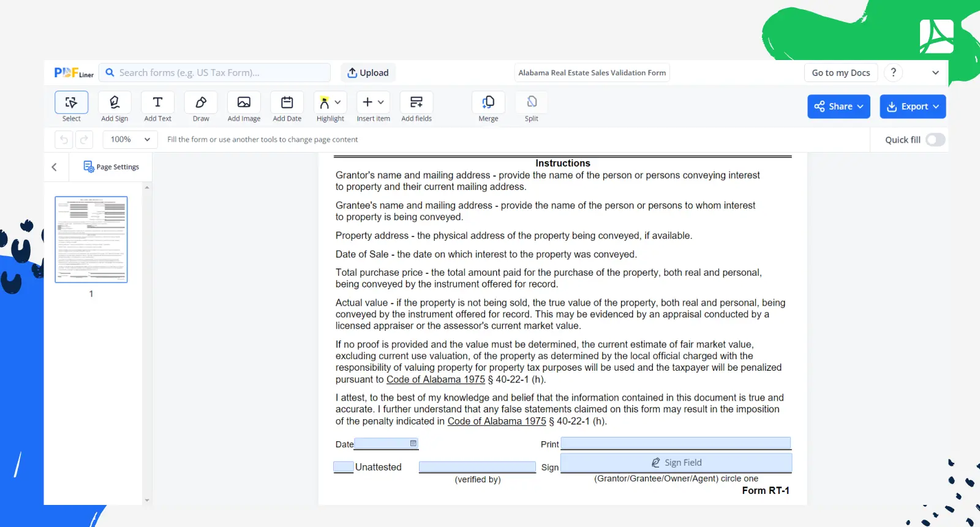Open Page Settings panel

(x=111, y=167)
